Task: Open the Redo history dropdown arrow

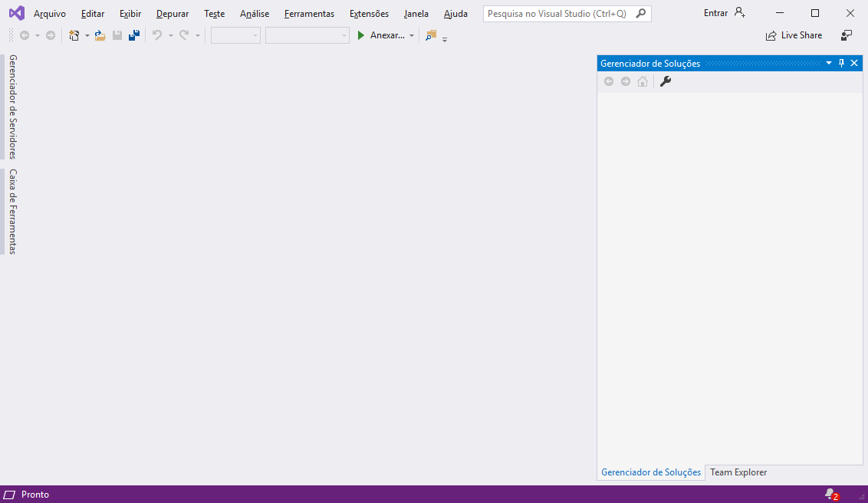Action: click(198, 35)
